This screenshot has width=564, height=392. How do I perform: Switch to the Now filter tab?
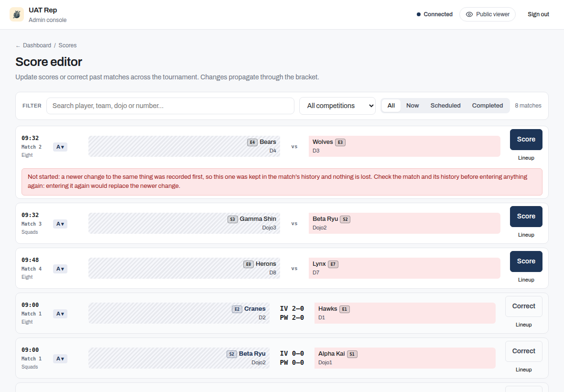click(x=412, y=105)
